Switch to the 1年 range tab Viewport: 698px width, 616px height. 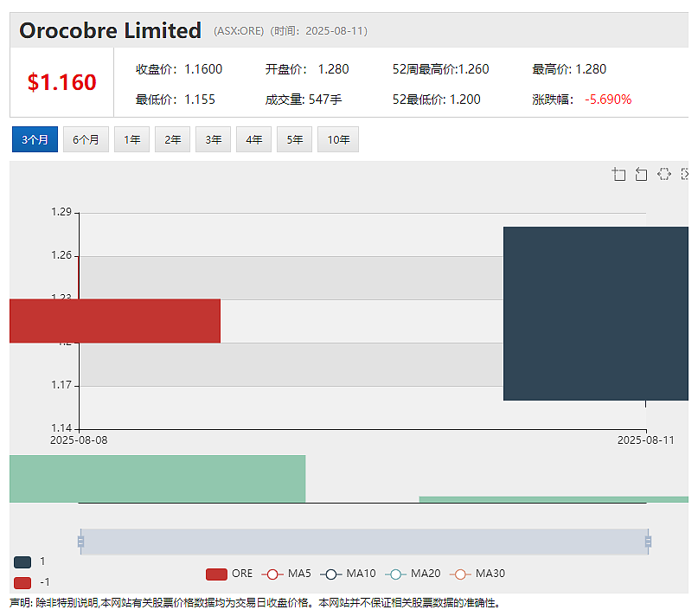(131, 139)
